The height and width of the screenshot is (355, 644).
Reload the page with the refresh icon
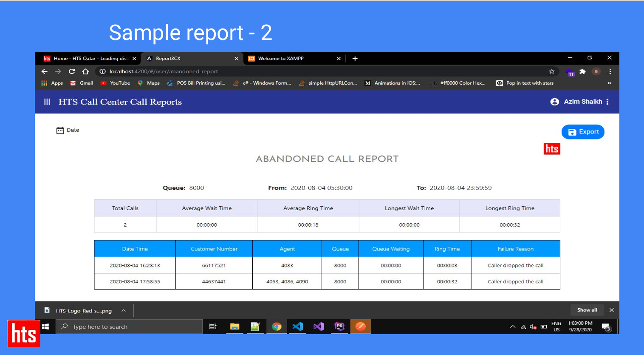point(72,71)
